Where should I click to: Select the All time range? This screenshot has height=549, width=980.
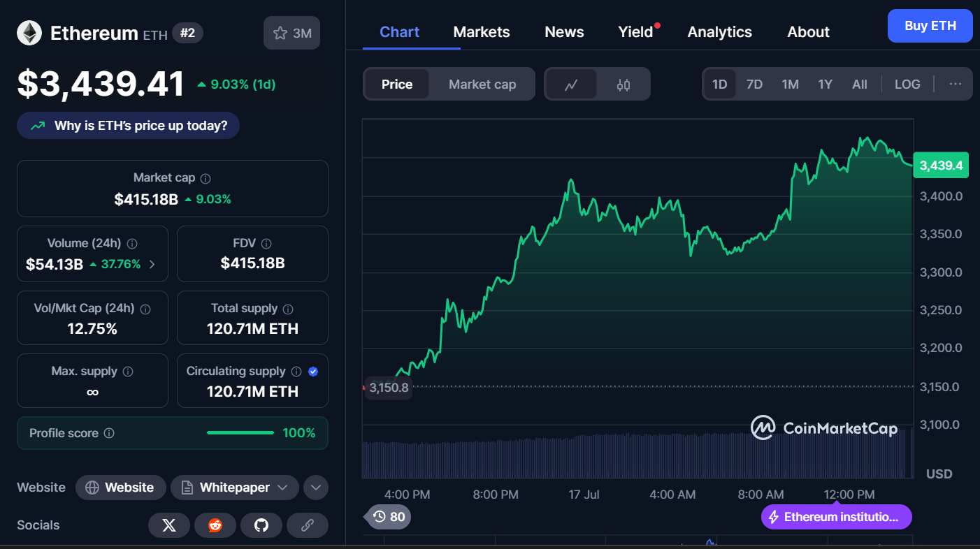click(x=860, y=85)
